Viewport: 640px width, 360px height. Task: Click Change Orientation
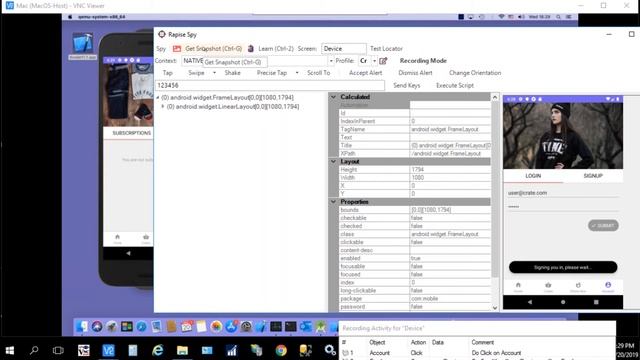click(x=475, y=73)
